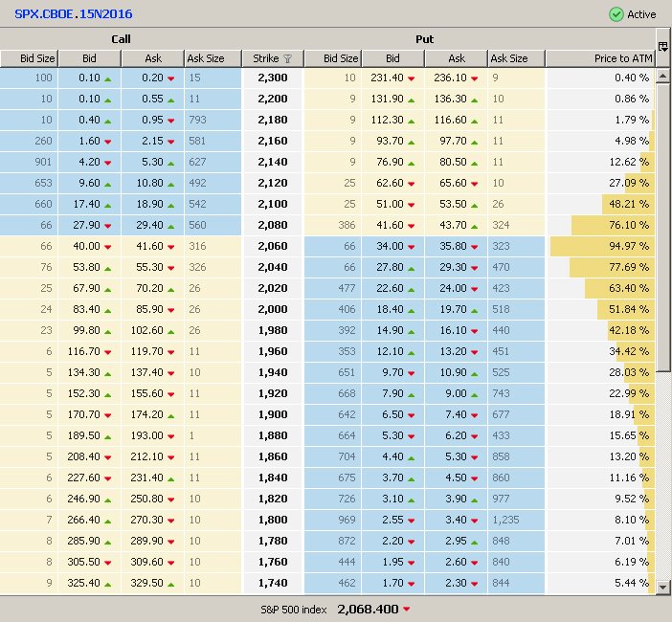Click the S&P 500 index value 2,068.400

click(x=368, y=609)
